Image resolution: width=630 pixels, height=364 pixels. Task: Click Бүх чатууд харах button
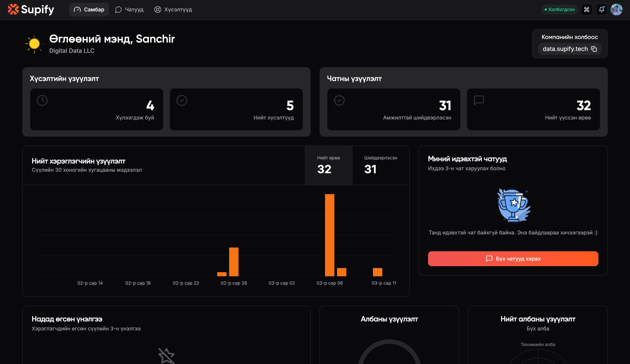513,259
